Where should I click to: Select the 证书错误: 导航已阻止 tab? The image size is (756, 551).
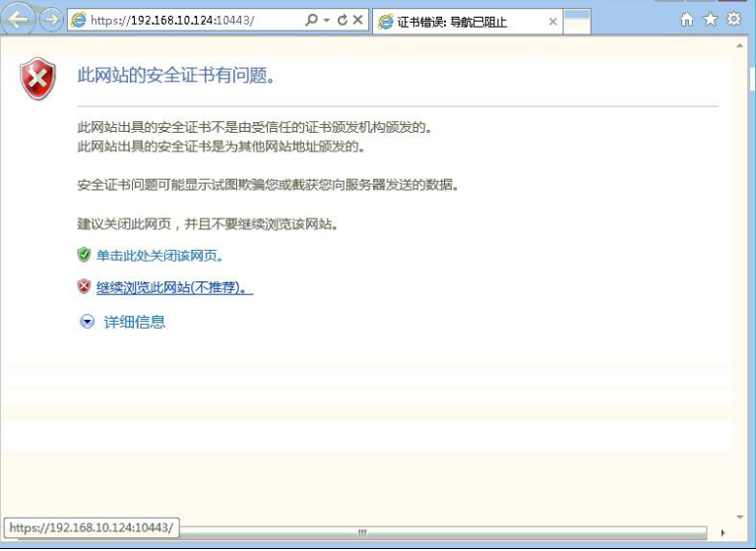(x=468, y=22)
